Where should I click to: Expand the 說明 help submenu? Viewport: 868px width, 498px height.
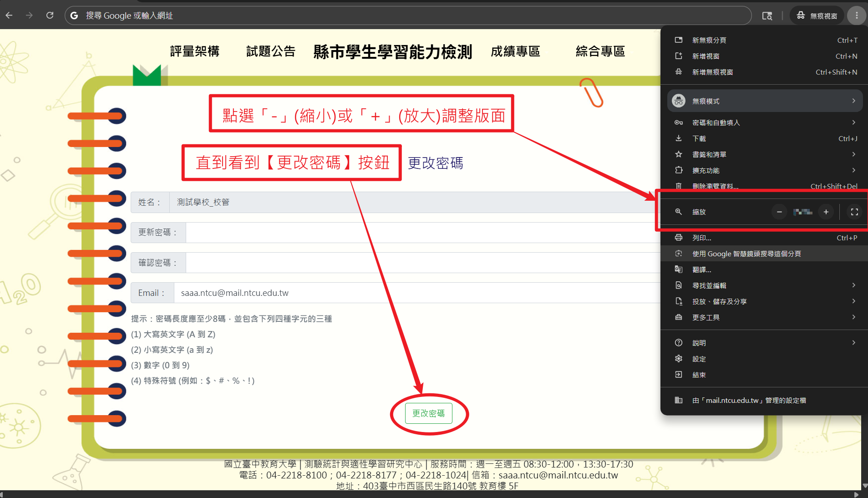pos(765,343)
